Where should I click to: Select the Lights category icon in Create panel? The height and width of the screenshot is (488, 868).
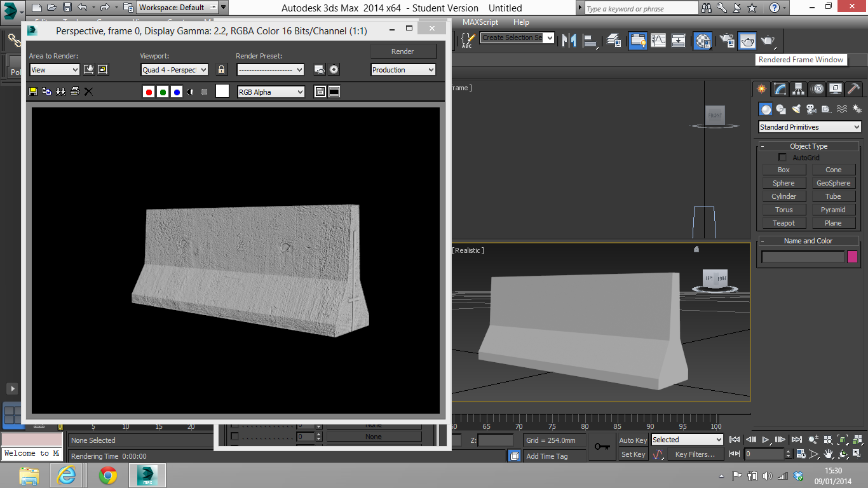coord(796,109)
